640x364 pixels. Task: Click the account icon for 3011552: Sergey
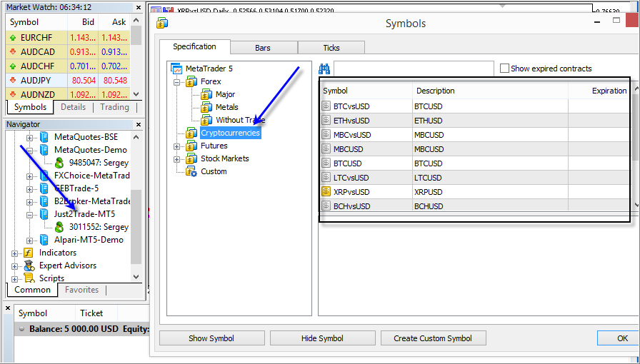pyautogui.click(x=59, y=227)
